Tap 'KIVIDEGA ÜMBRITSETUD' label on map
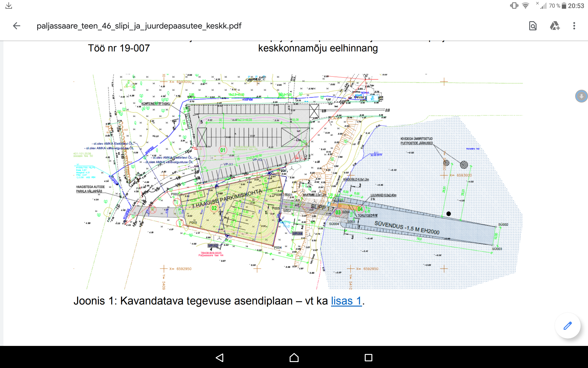This screenshot has width=588, height=368. click(x=416, y=139)
